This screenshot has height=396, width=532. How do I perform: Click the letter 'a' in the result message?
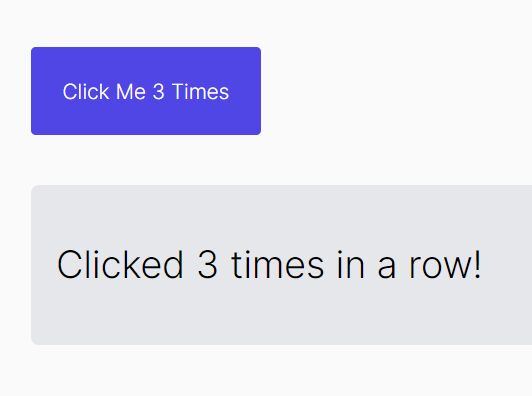[x=387, y=266]
